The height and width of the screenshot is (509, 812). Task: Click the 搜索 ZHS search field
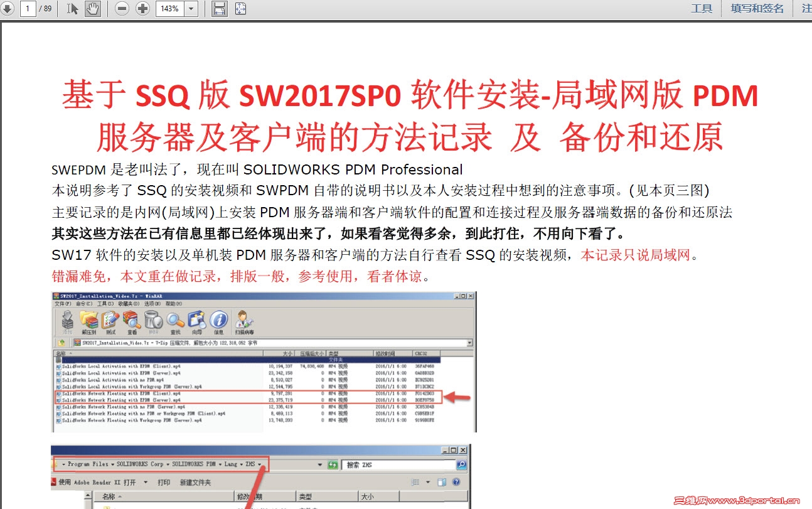399,465
